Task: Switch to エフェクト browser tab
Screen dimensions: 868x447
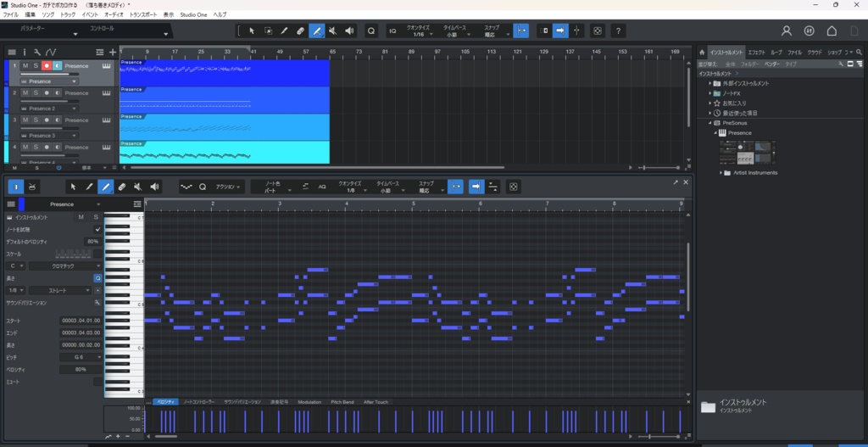Action: [x=756, y=52]
